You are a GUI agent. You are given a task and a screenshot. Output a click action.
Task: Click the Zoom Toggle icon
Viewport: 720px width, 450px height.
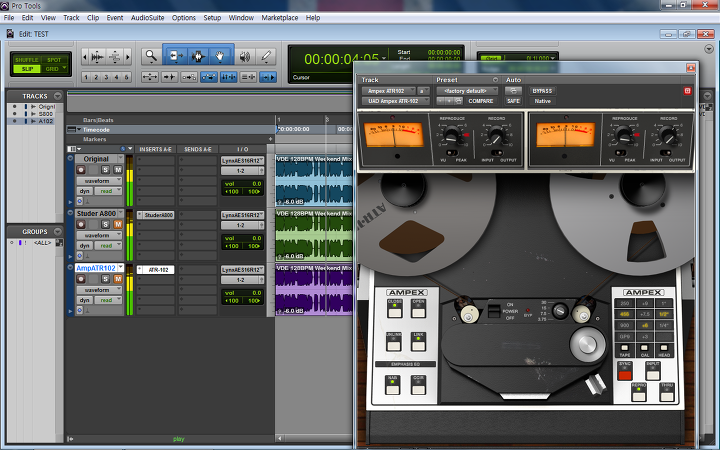click(150, 77)
